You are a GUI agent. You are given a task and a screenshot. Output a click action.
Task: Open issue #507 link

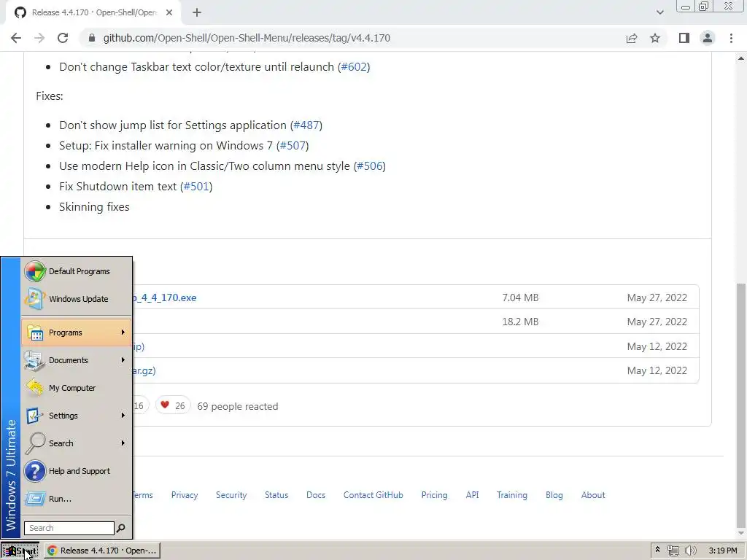click(293, 146)
